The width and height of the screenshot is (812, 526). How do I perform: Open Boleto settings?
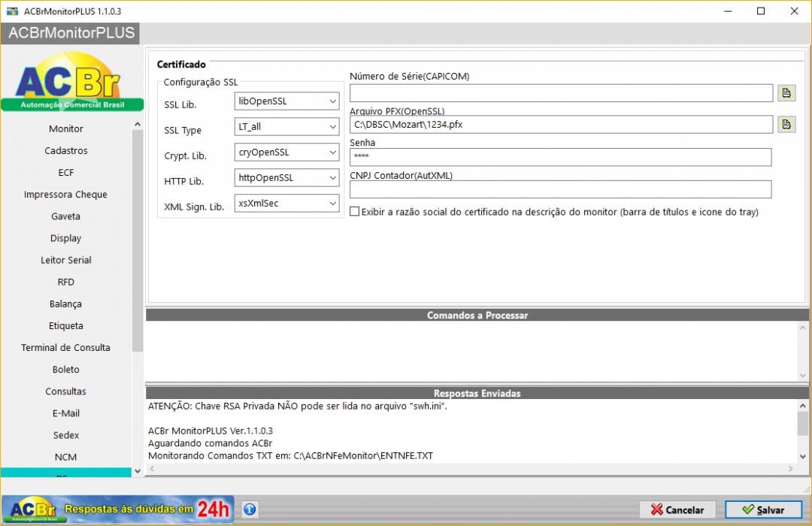tap(65, 370)
